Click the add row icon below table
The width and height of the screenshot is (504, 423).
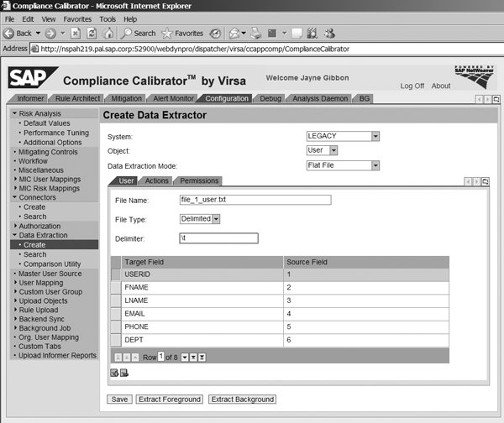point(113,373)
